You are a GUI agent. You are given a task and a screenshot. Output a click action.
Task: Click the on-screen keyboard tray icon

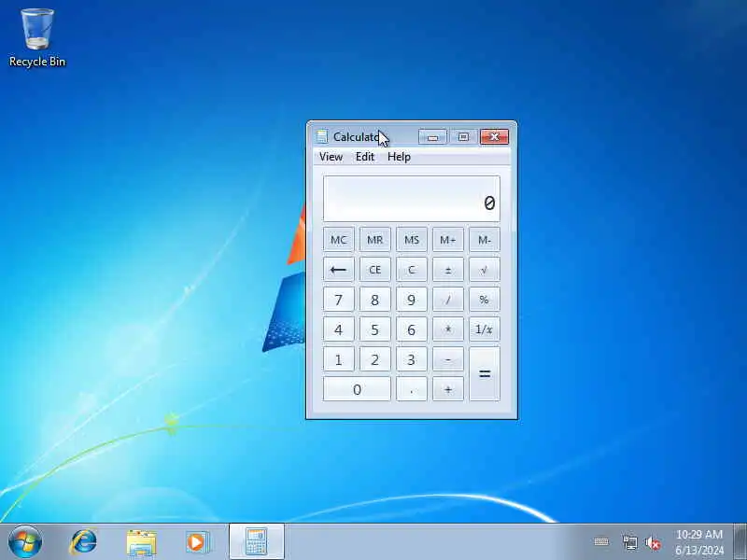click(601, 541)
